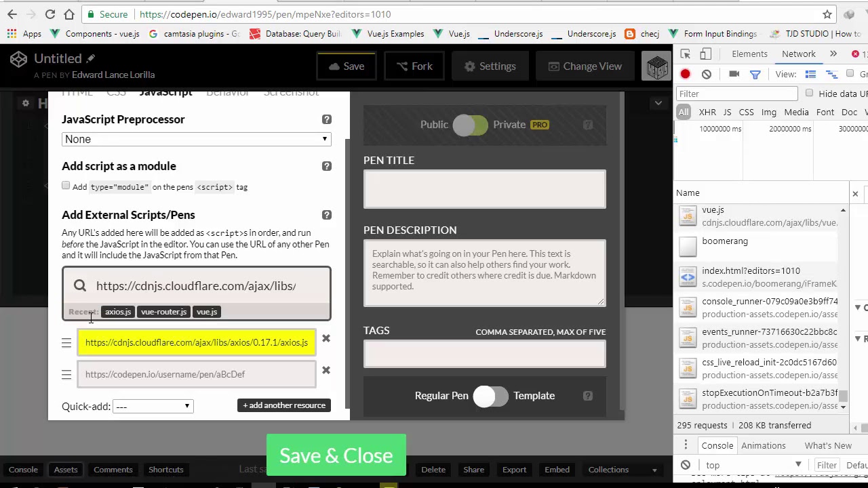The image size is (868, 488).
Task: Open Change View menu
Action: [x=585, y=66]
